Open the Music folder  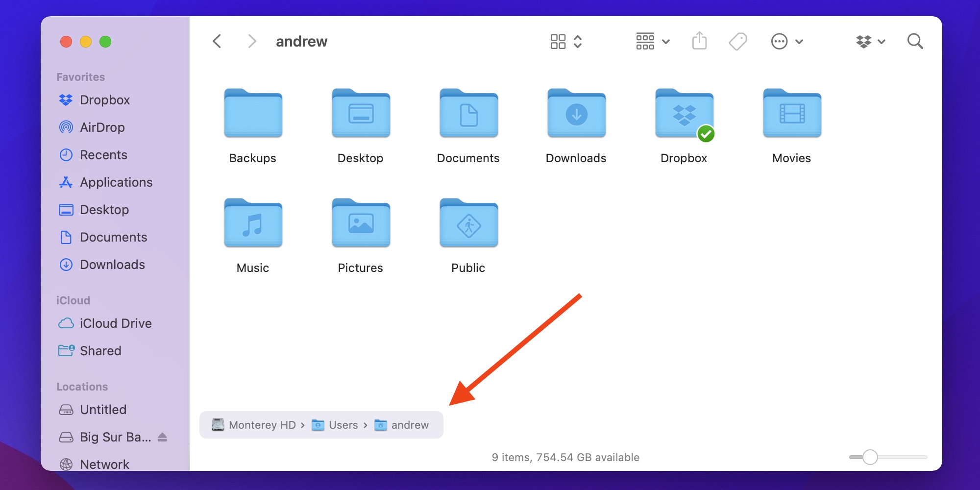pyautogui.click(x=253, y=225)
